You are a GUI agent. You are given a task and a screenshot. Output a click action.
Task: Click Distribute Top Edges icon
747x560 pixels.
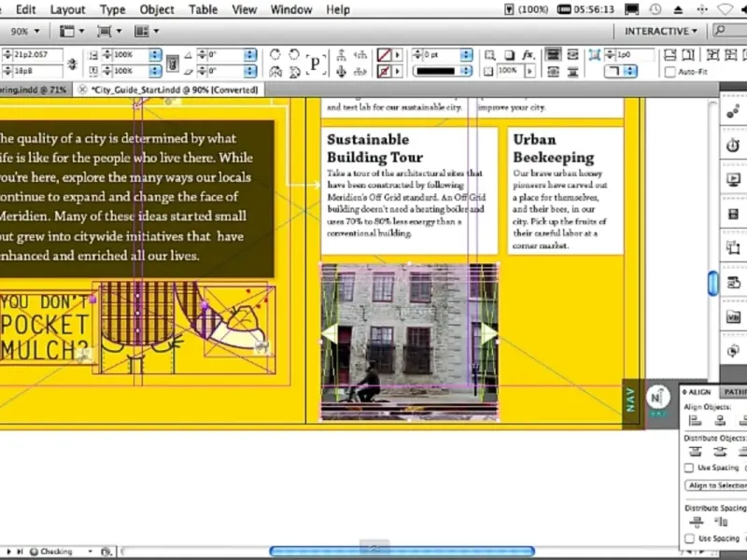tap(696, 452)
